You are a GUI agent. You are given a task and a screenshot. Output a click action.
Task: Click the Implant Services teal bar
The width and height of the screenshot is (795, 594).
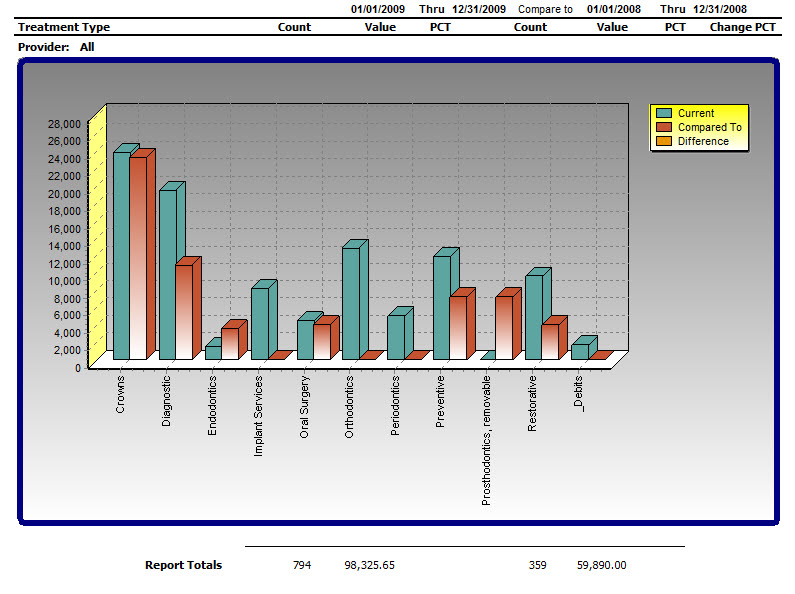tap(260, 323)
